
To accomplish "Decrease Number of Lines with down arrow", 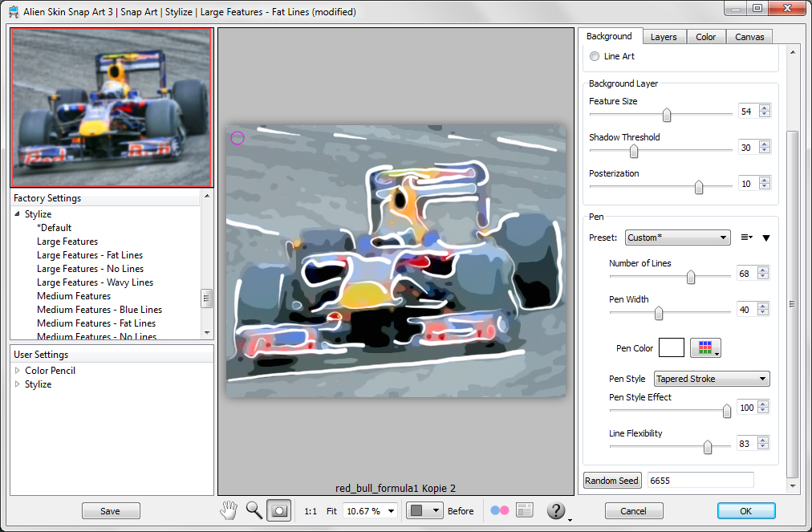I will (763, 277).
